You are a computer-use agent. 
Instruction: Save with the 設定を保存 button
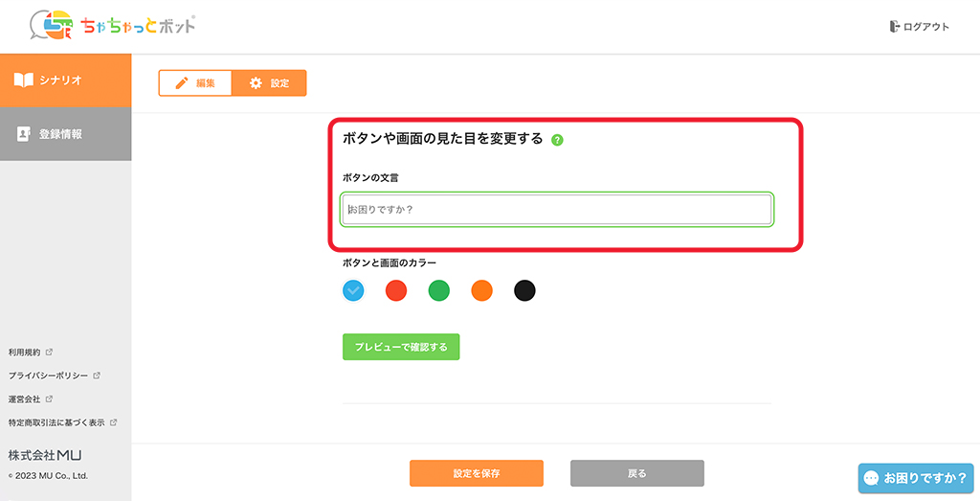point(477,473)
